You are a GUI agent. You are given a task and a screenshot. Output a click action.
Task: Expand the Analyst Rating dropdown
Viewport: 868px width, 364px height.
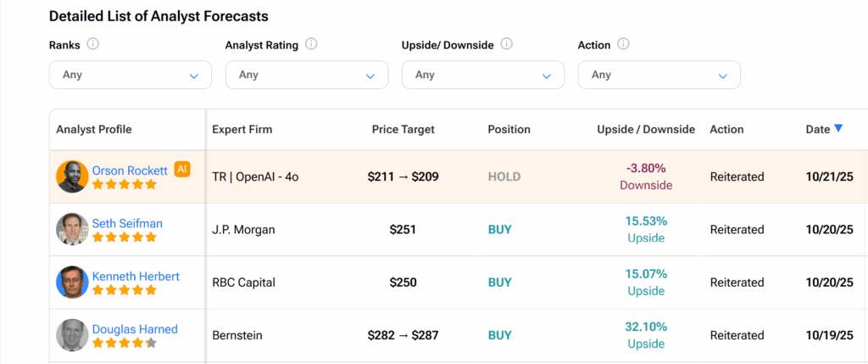pos(307,75)
